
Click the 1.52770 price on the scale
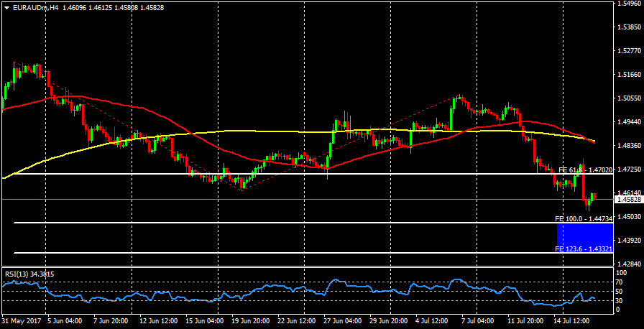click(629, 51)
